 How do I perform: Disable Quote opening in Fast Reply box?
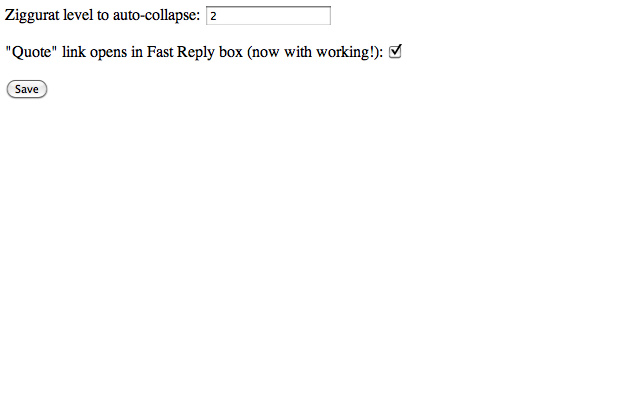[x=395, y=52]
